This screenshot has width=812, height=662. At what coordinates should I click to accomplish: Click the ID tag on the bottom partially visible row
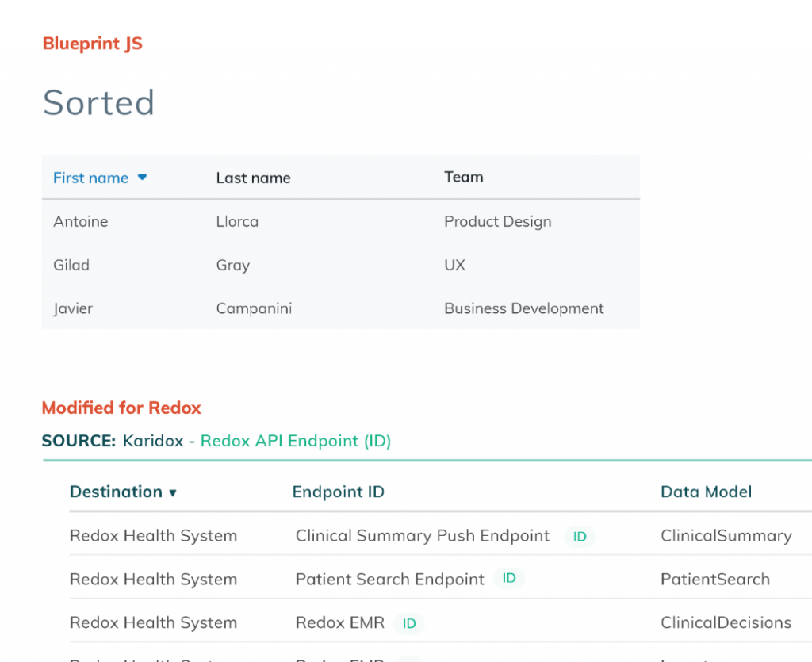coord(409,660)
